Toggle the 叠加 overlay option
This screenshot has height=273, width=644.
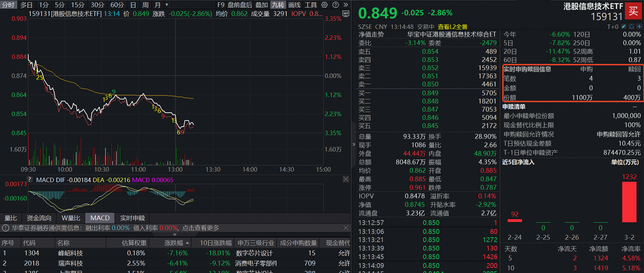coord(262,5)
